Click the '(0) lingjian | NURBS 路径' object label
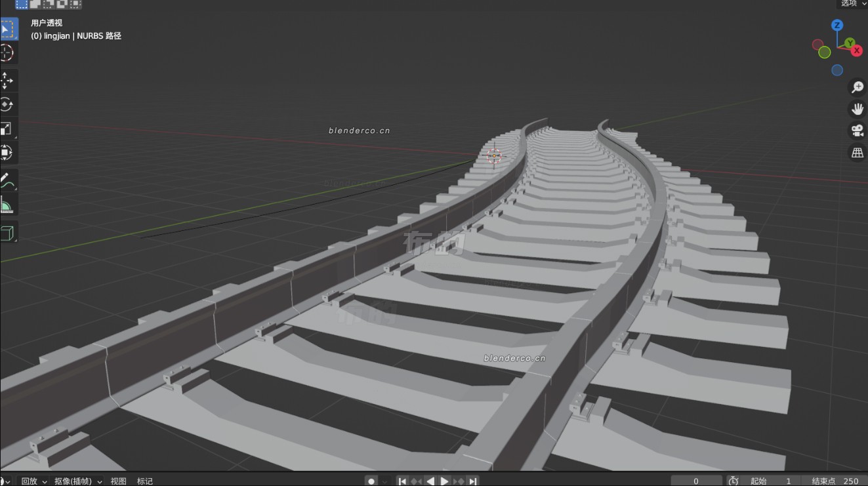Image resolution: width=868 pixels, height=486 pixels. tap(76, 36)
